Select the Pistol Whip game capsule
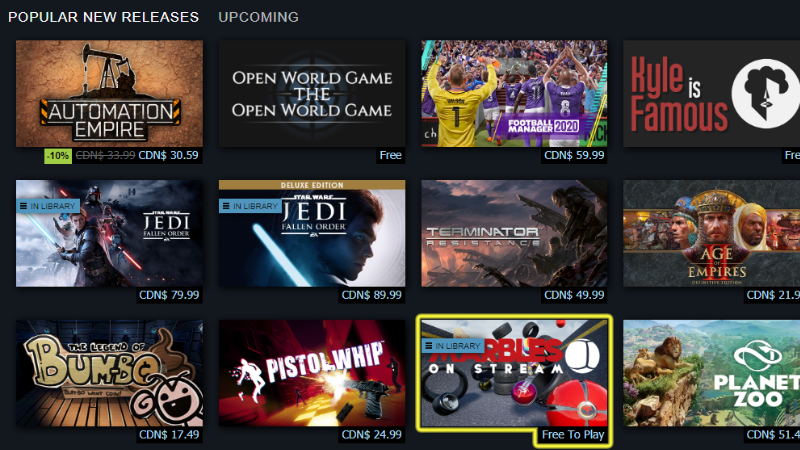 tap(312, 373)
